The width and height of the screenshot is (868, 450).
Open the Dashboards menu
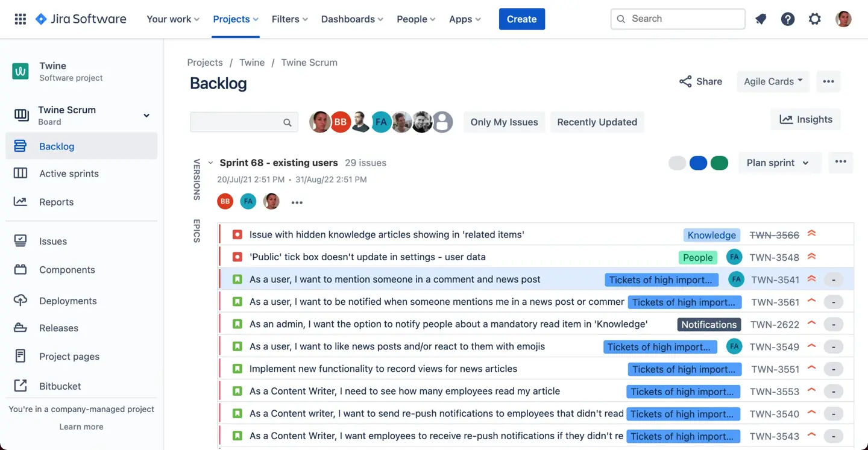(351, 19)
